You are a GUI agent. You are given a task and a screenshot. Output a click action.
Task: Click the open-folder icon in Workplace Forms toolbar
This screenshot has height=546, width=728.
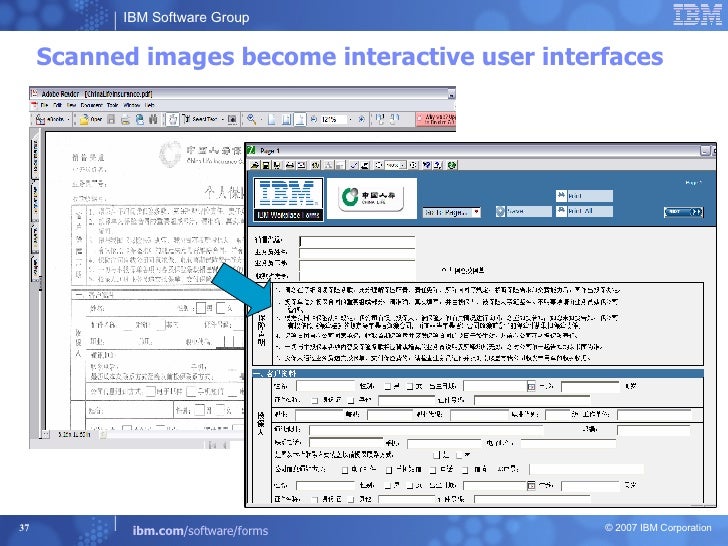255,165
